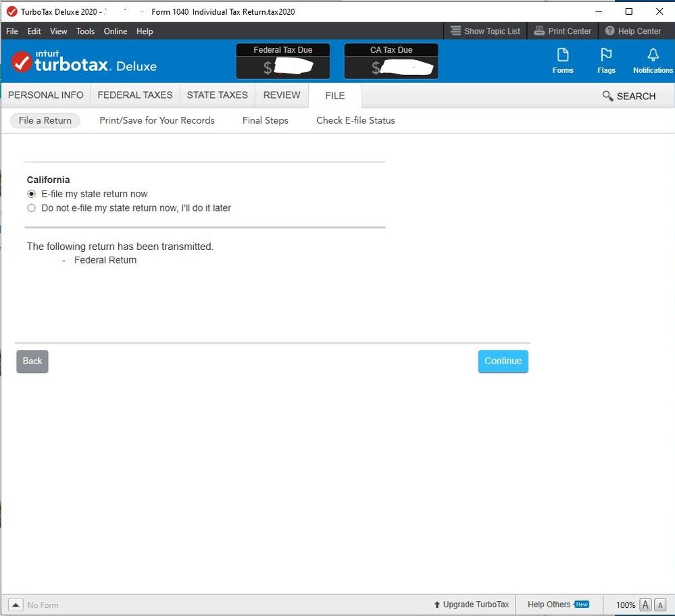The image size is (675, 616).
Task: Go to Check E-file Status
Action: point(355,120)
